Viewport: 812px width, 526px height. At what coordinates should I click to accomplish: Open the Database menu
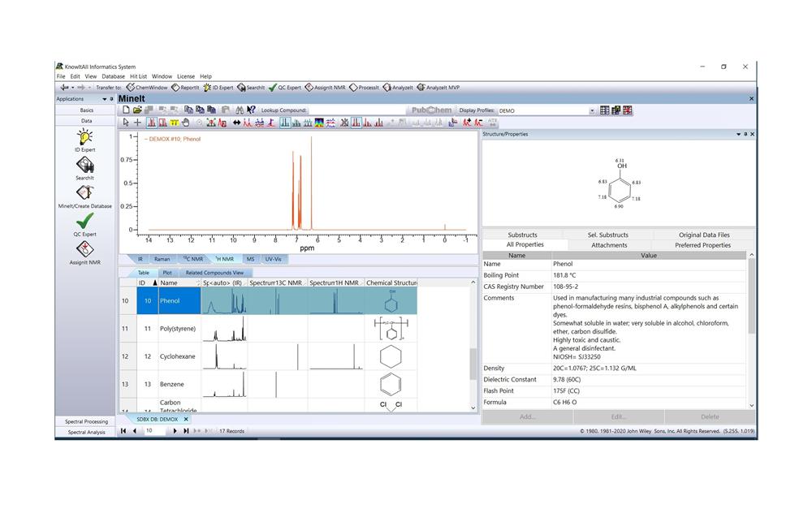tap(113, 76)
